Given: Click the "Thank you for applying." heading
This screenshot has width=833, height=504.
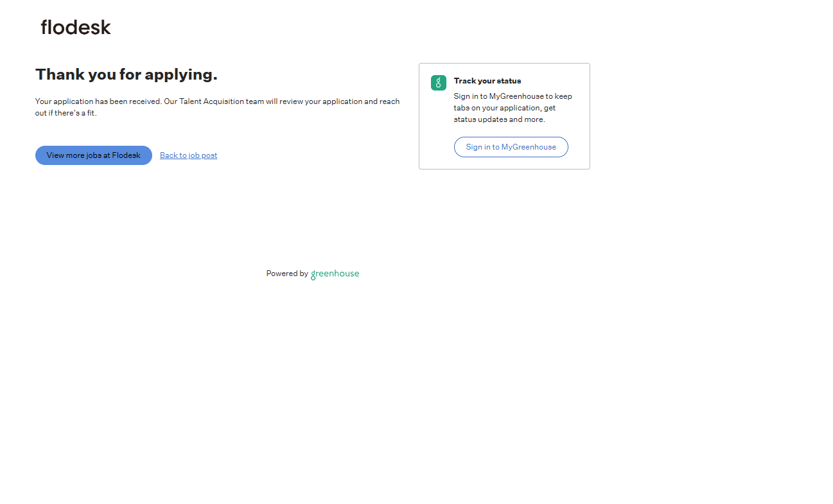Looking at the screenshot, I should click(126, 74).
